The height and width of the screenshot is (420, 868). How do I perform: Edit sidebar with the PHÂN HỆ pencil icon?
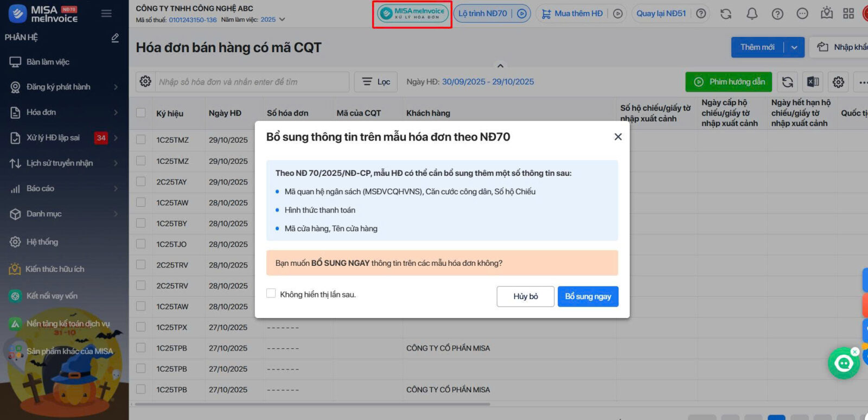(x=115, y=37)
